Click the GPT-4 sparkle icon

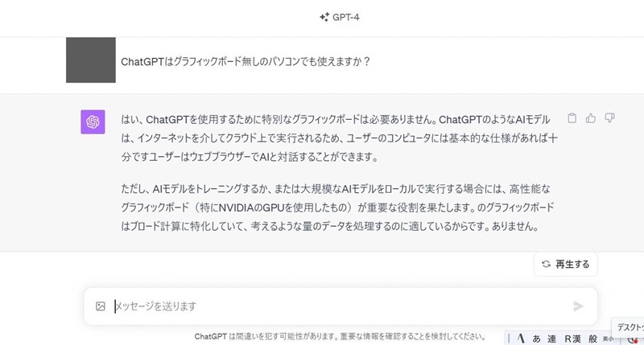[324, 17]
